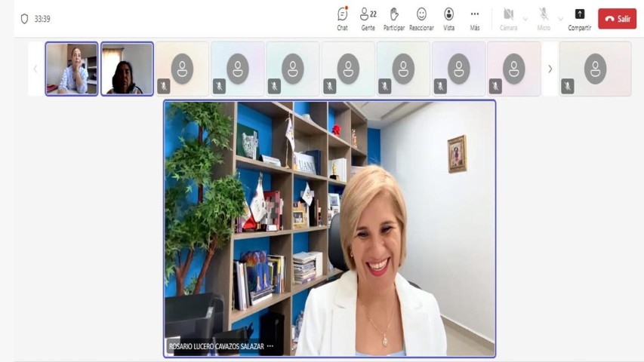Leave the meeting with the Salir button

pos(618,19)
